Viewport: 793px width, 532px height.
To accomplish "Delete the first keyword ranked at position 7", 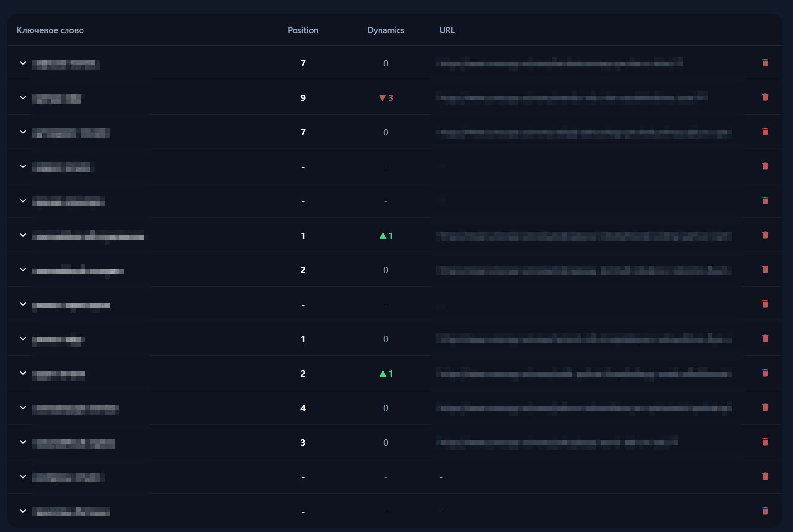I will click(x=766, y=63).
